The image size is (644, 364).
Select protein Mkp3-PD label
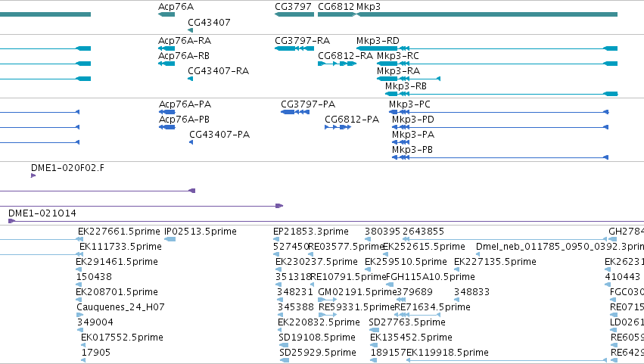412,120
